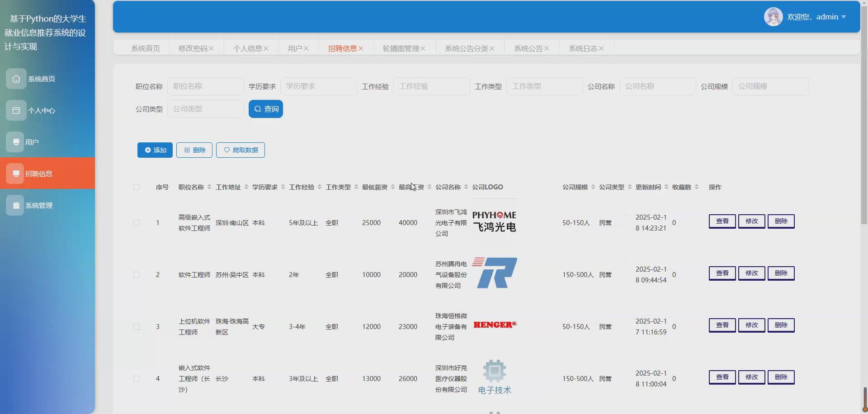The width and height of the screenshot is (868, 414).
Task: Open 系统管理 from the sidebar icon
Action: (16, 205)
